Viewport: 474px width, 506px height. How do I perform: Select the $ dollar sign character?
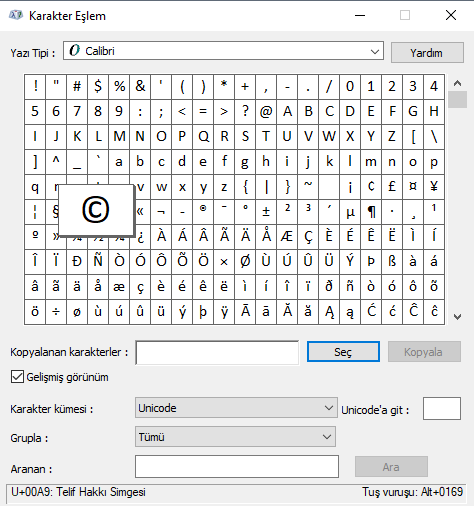pyautogui.click(x=98, y=87)
